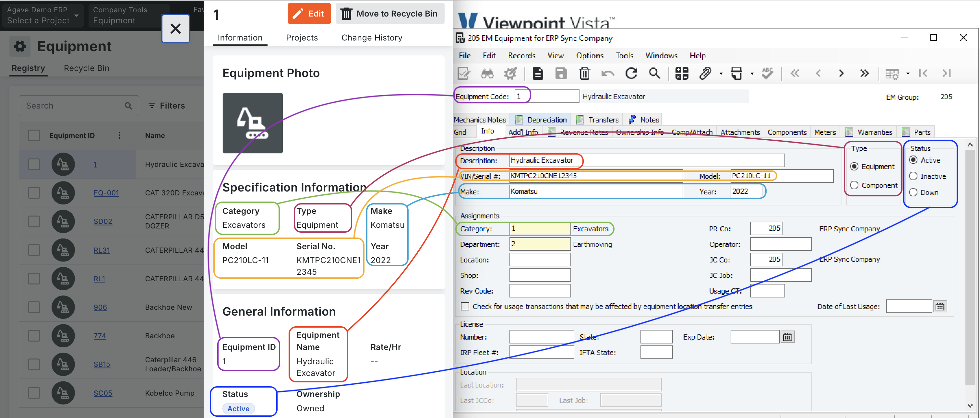Open the table settings dropdown arrow
Screen dimensions: 980x418
(x=908, y=73)
